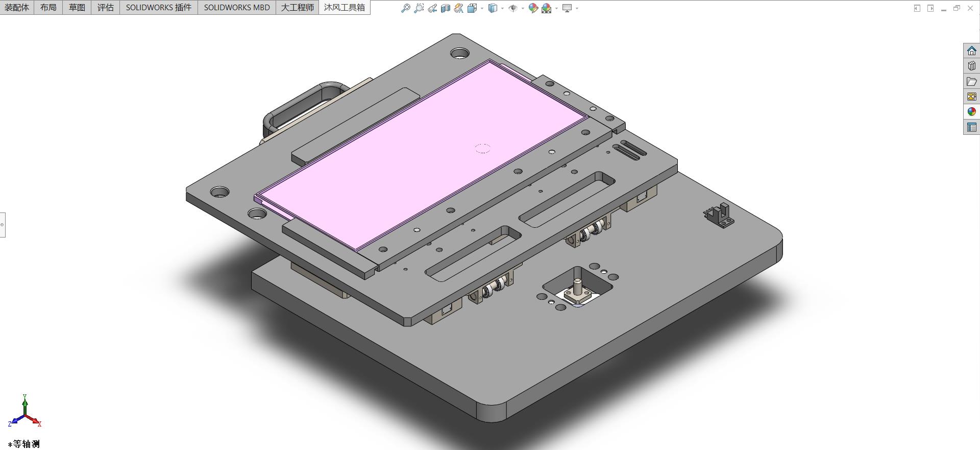Click the XYZ coordinate triad
Image resolution: width=980 pixels, height=450 pixels.
(x=24, y=411)
